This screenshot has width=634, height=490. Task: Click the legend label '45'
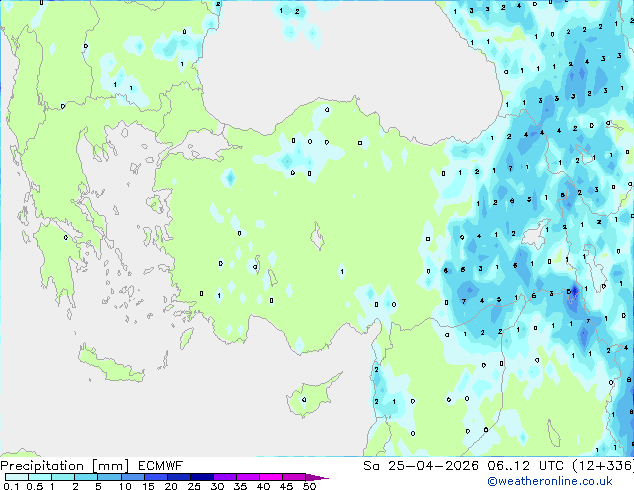[x=286, y=486]
